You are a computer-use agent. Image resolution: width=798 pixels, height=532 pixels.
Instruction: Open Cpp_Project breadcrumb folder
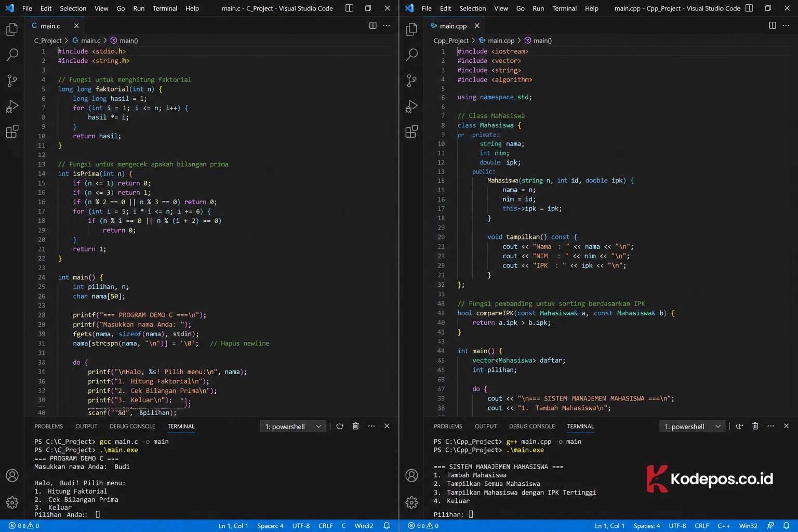tap(451, 41)
